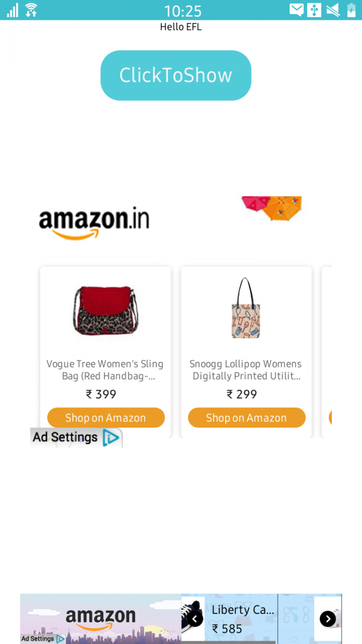This screenshot has width=362, height=644.
Task: Open Ad Settings on the middle ad
Action: [65, 437]
